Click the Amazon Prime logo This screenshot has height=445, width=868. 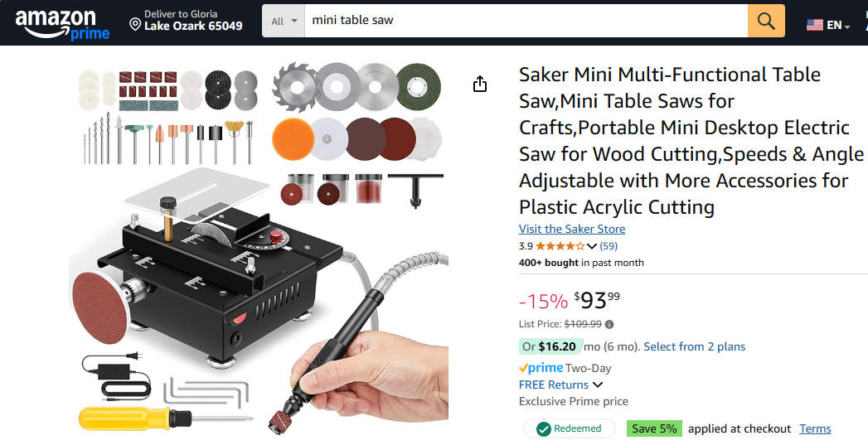[62, 24]
